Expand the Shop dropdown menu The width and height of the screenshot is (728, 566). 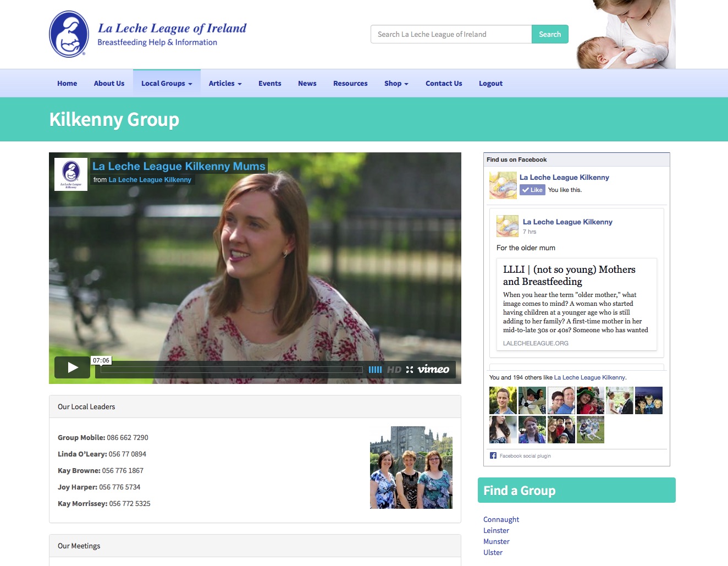pyautogui.click(x=396, y=84)
